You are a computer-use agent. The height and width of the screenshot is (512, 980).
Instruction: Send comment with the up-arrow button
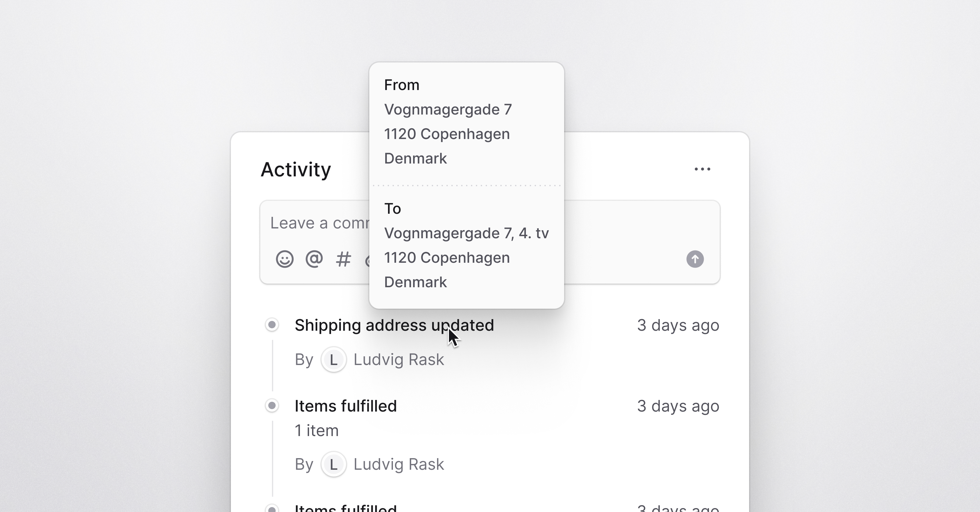click(695, 259)
